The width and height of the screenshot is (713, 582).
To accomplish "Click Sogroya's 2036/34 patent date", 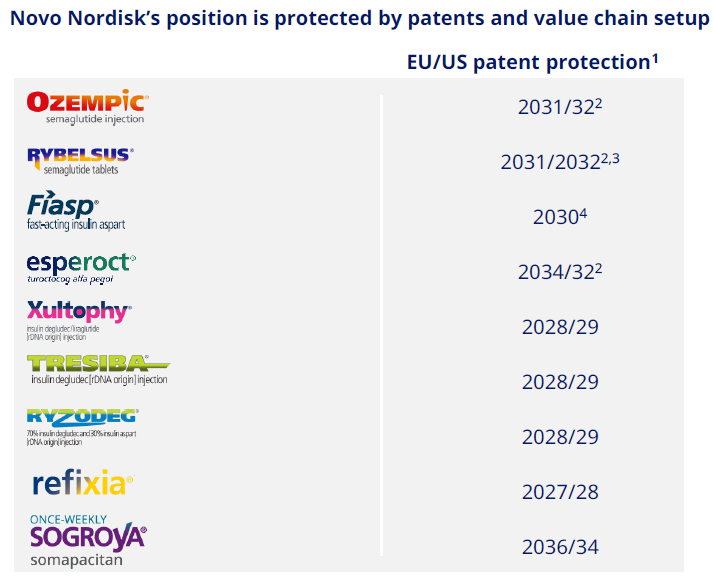I will pyautogui.click(x=559, y=547).
